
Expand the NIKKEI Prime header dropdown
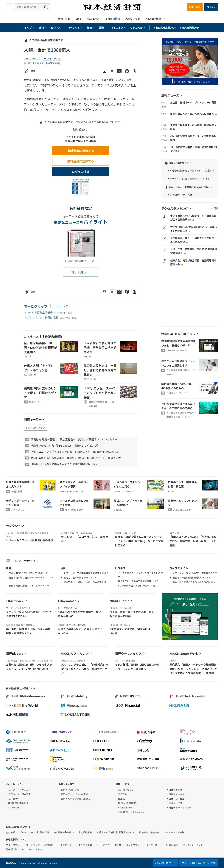(x=155, y=18)
